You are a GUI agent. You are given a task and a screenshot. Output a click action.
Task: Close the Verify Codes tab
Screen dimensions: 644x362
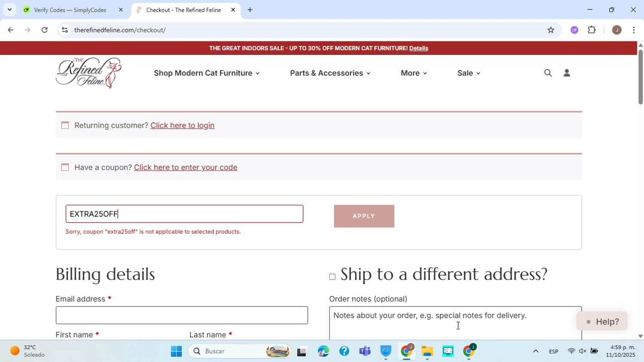point(121,10)
